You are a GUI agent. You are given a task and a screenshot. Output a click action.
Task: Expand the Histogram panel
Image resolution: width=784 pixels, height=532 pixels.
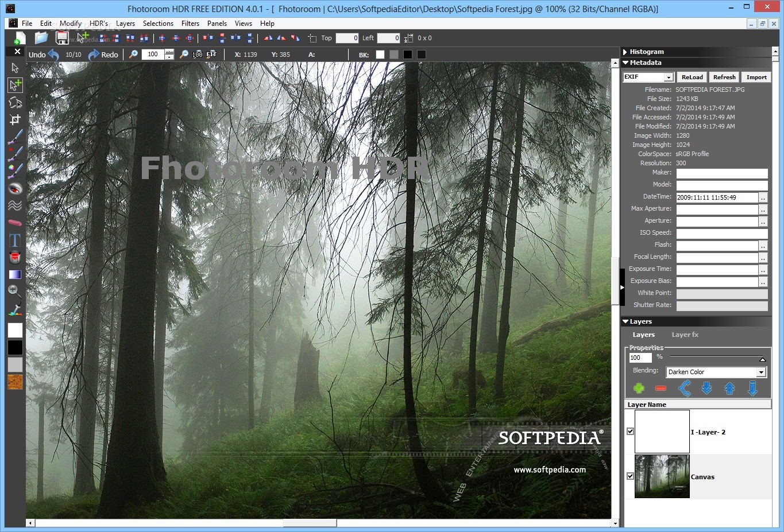[x=625, y=52]
